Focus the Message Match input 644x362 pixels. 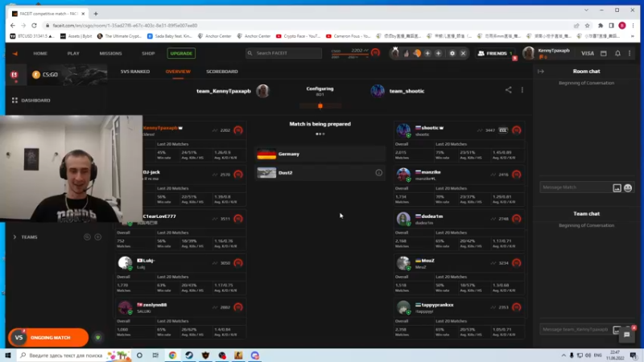pos(575,187)
